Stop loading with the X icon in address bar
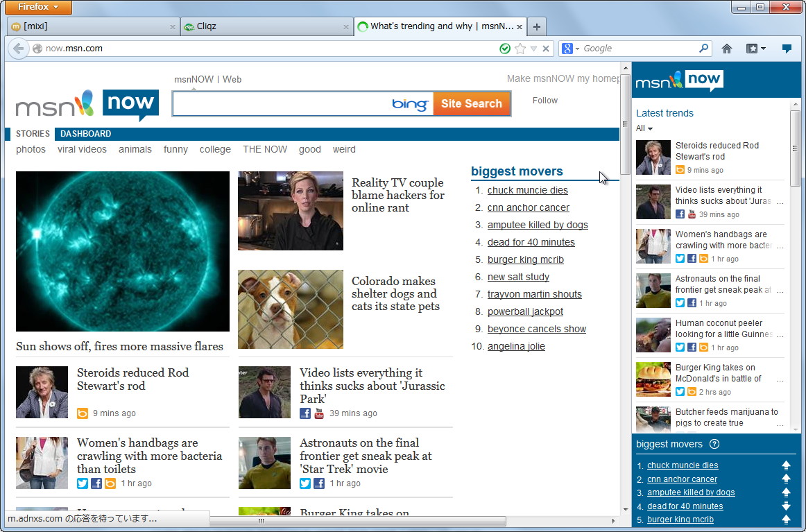806x532 pixels. click(546, 49)
